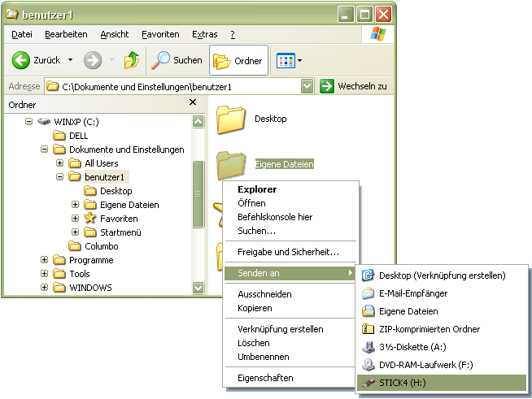This screenshot has height=399, width=532.
Task: Choose Suchen... in context menu
Action: coord(290,231)
